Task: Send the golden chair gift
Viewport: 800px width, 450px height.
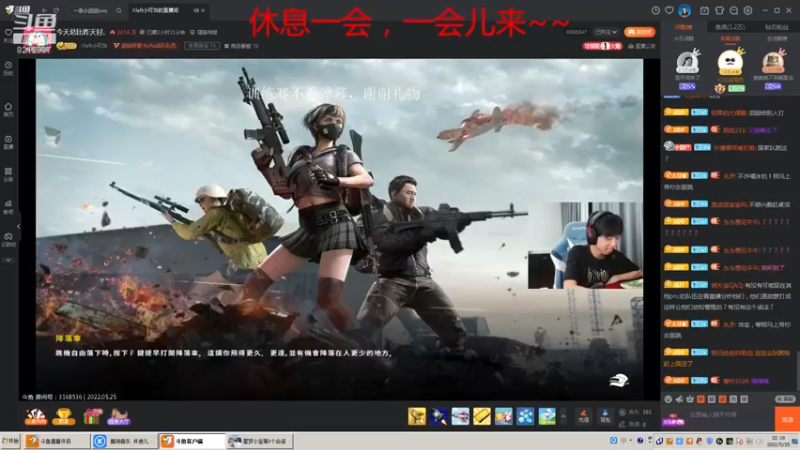Action: (x=417, y=416)
